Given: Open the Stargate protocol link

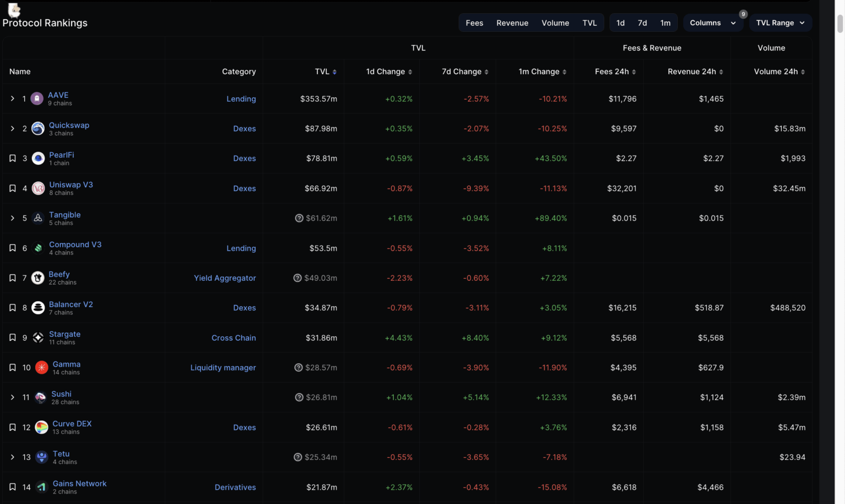Looking at the screenshot, I should tap(65, 334).
